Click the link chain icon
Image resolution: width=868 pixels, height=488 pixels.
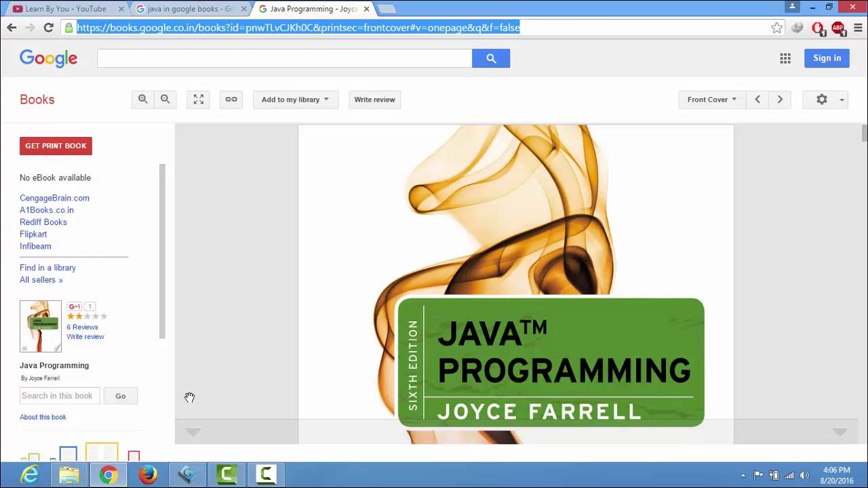click(231, 99)
